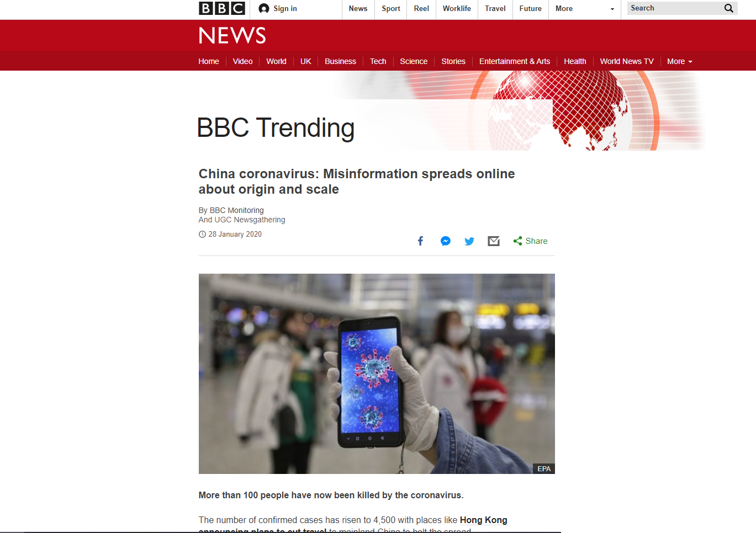Click the Hong Kong announcing plans link
Image resolution: width=756 pixels, height=533 pixels.
(x=352, y=525)
